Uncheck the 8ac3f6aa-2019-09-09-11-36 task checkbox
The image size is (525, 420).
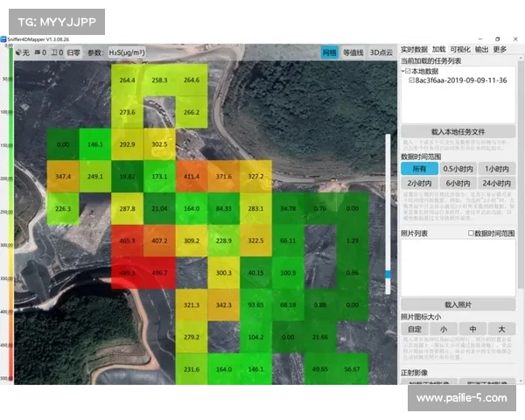pos(412,79)
